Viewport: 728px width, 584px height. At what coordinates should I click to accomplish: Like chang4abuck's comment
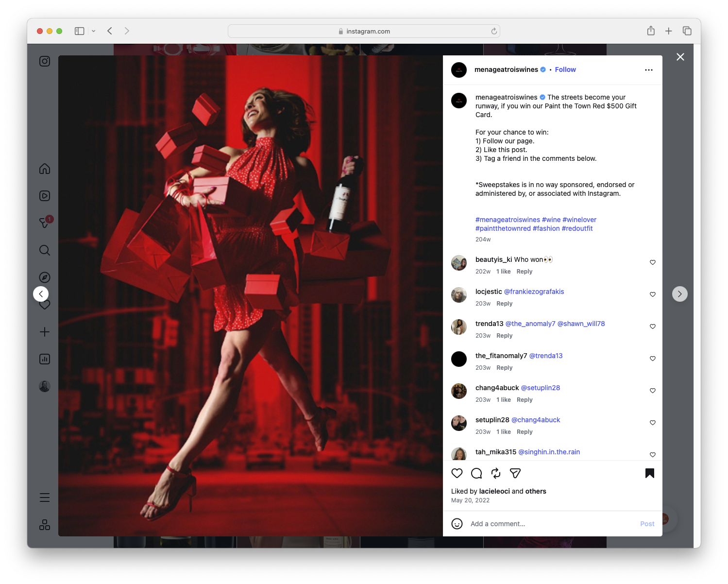652,390
